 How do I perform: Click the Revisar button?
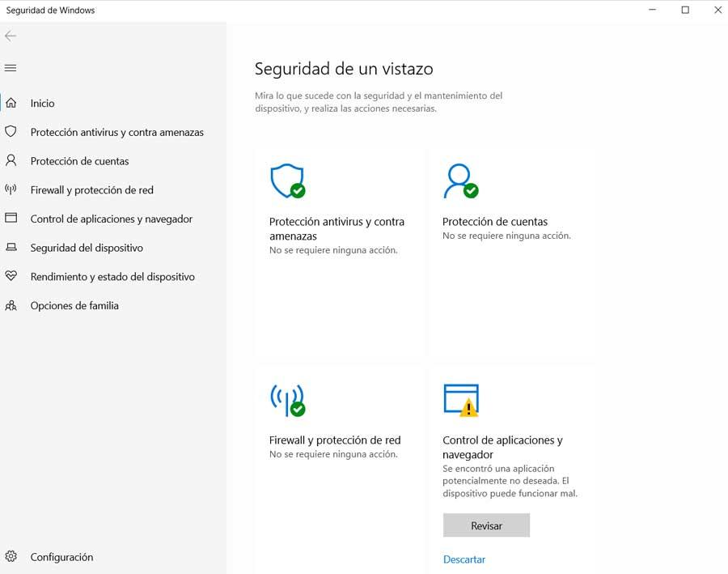point(486,525)
